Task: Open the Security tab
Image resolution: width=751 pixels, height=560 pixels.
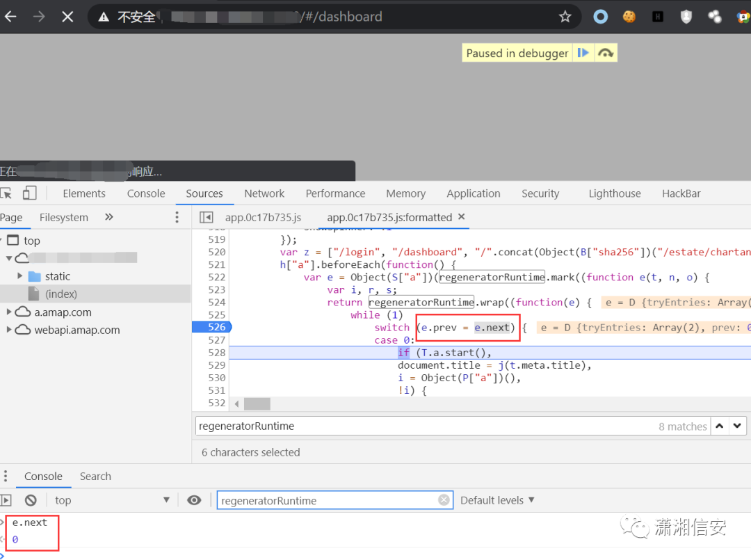Action: (x=540, y=193)
